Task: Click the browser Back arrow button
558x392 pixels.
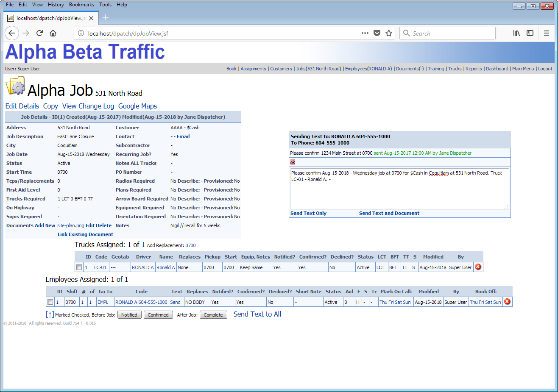Action: point(12,33)
